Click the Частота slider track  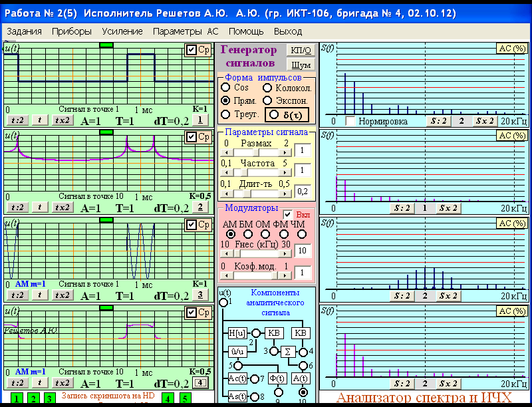(256, 173)
